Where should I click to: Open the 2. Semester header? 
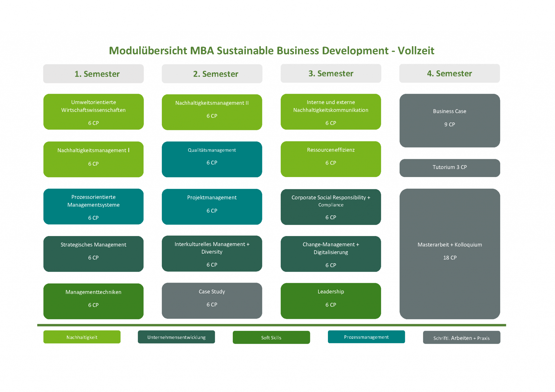212,74
